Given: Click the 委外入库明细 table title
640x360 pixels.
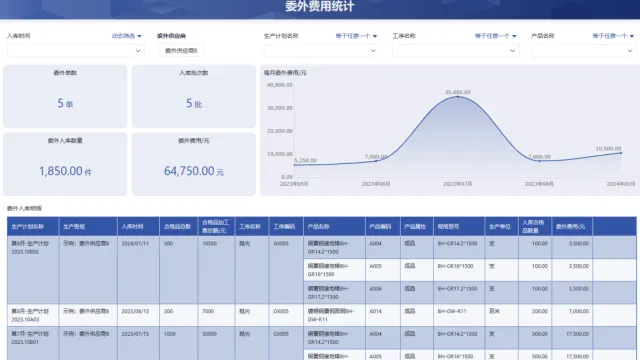Looking at the screenshot, I should click(24, 208).
